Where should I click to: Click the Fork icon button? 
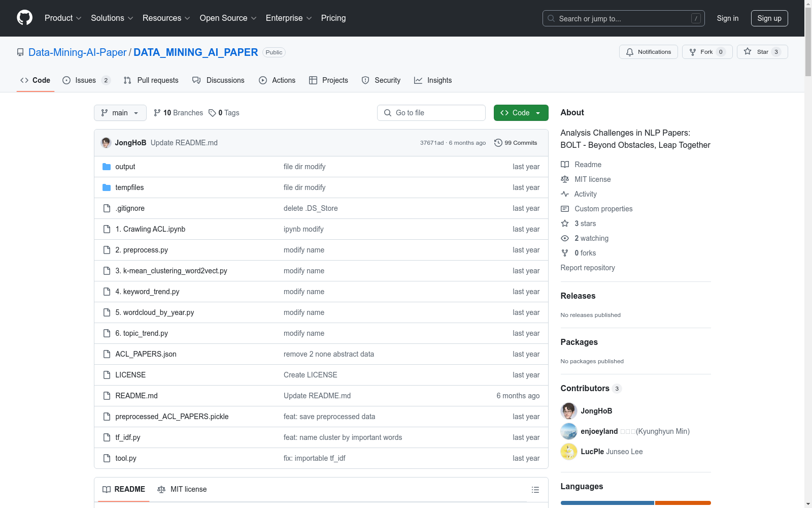(693, 52)
